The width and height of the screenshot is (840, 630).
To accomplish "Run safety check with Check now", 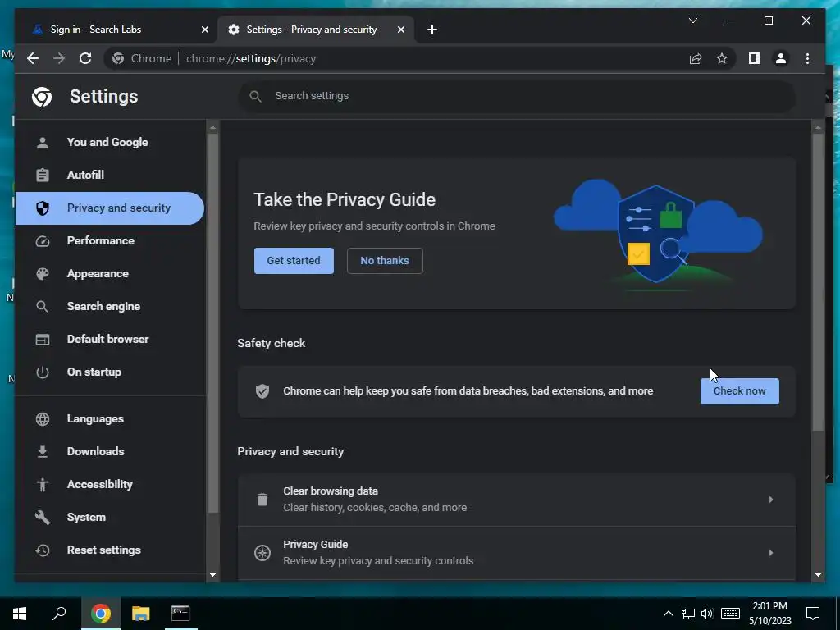I will [x=739, y=391].
